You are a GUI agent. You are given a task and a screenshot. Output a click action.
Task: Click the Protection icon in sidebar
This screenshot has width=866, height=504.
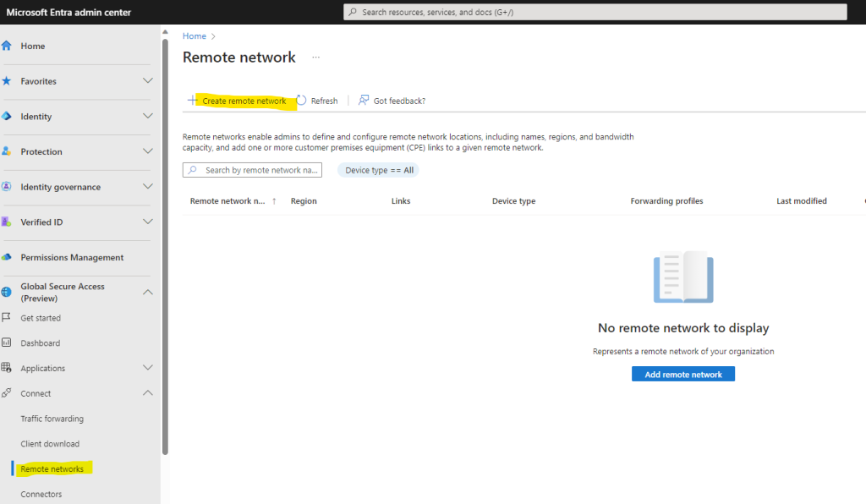tap(7, 151)
